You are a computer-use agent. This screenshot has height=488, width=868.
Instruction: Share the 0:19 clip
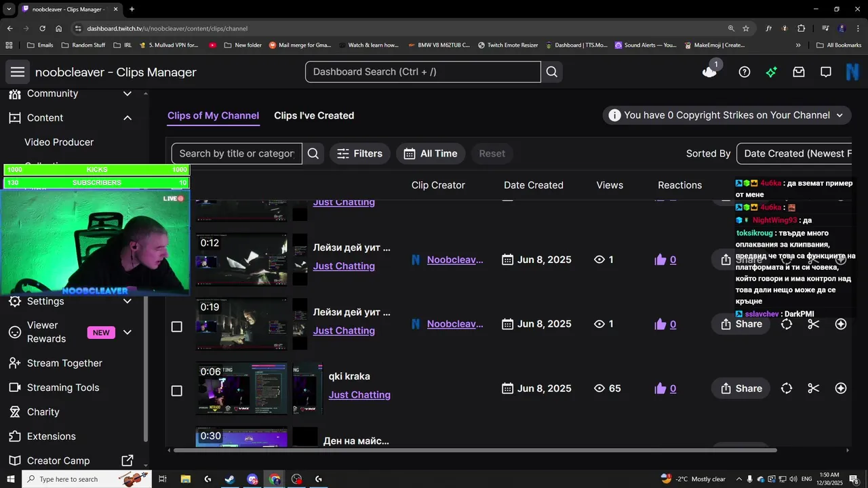pos(741,324)
